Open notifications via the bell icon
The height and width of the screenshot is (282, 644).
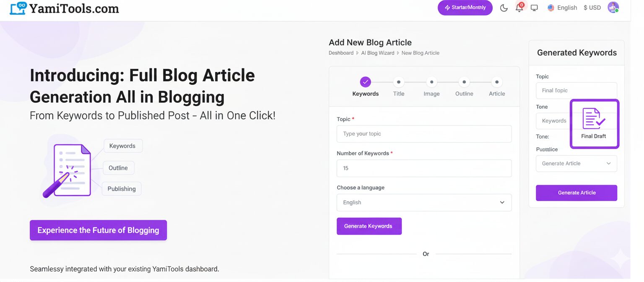click(x=519, y=8)
